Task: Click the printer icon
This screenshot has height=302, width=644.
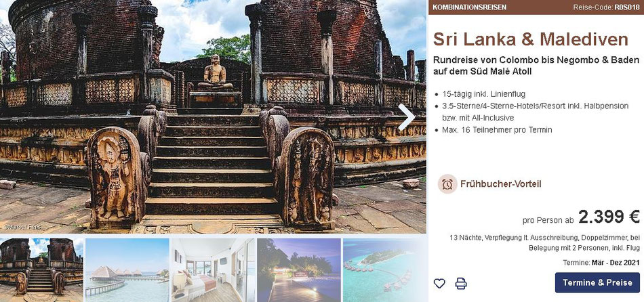Action: [461, 283]
